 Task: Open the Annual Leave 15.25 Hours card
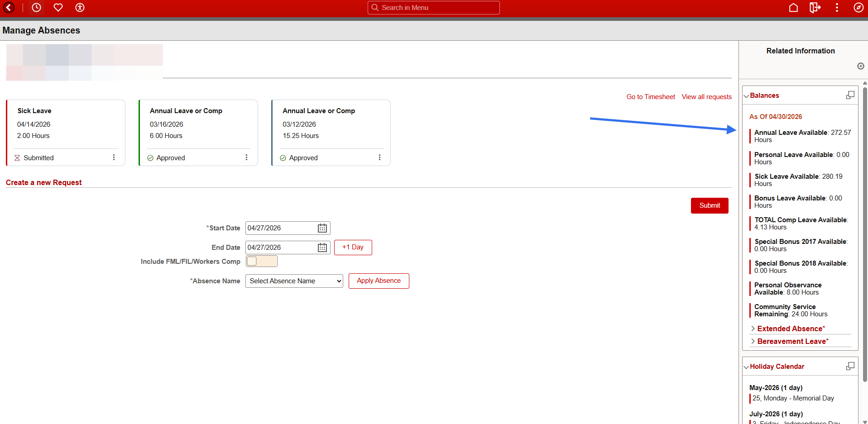(x=331, y=133)
